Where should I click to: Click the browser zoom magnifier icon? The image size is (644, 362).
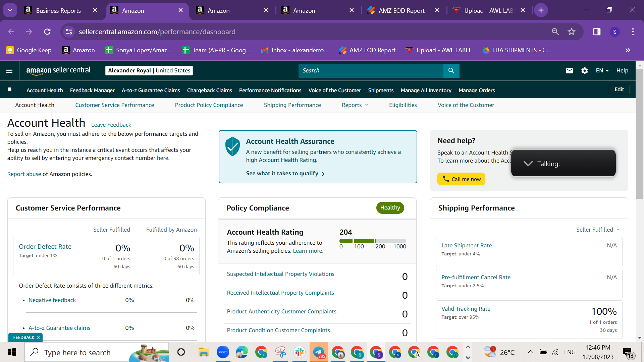[555, 32]
